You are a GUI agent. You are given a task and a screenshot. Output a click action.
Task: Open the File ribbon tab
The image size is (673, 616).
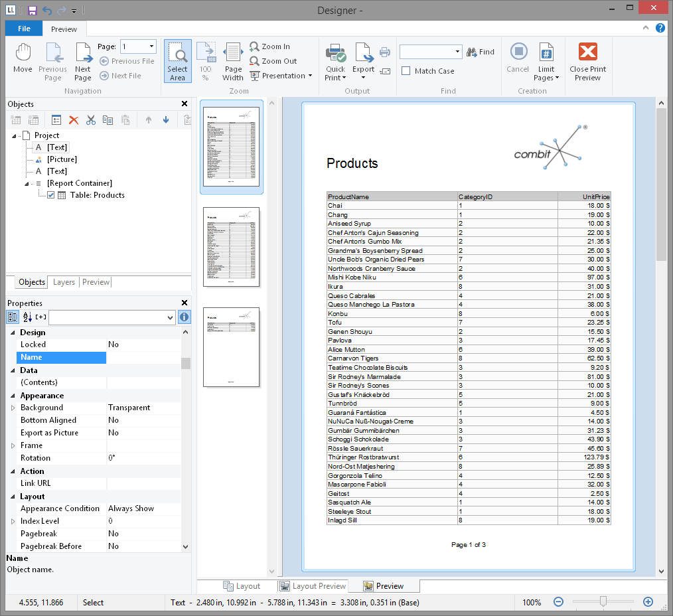tap(24, 29)
